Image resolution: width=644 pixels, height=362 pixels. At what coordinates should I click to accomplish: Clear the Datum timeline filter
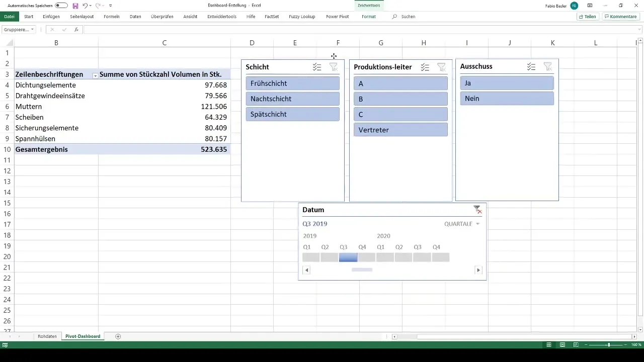(477, 210)
